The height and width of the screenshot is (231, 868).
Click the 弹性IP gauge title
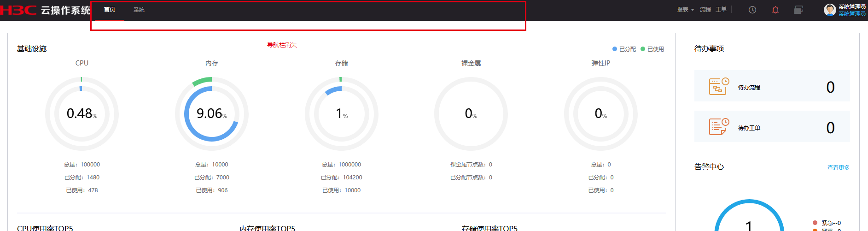tap(601, 63)
